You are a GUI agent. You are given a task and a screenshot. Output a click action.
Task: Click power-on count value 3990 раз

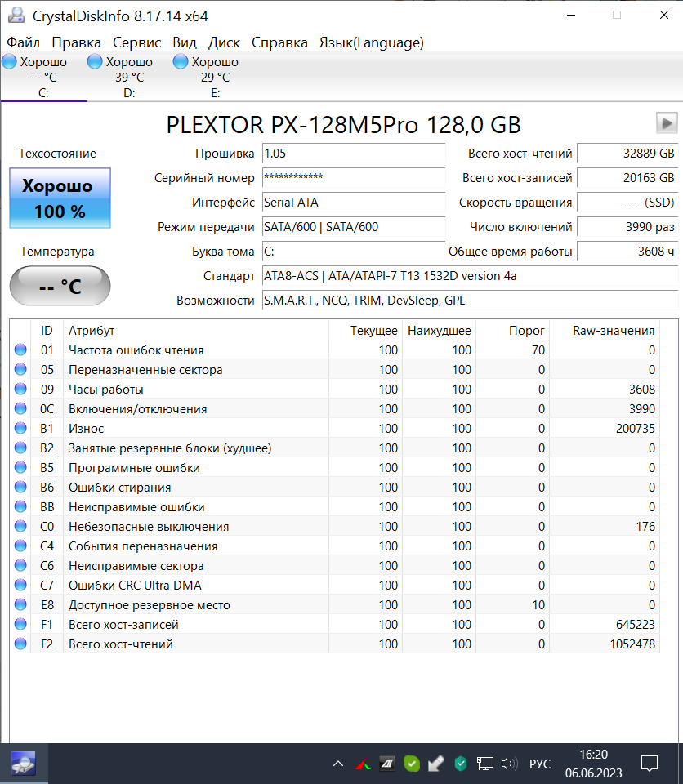[x=627, y=226]
